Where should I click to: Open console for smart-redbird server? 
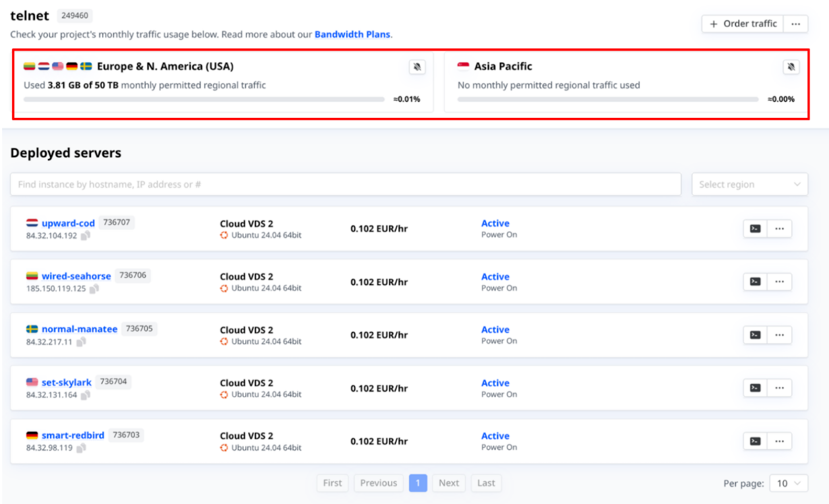coord(755,441)
